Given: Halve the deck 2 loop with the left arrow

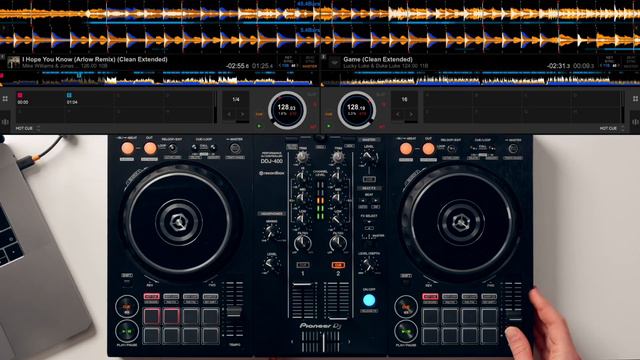Looking at the screenshot, I should (398, 115).
